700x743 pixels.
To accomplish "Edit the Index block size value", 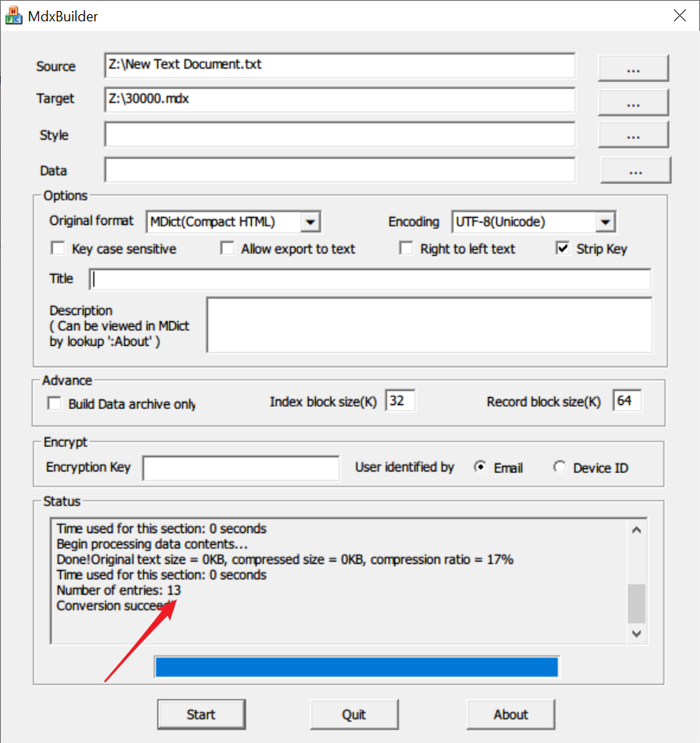I will point(401,401).
